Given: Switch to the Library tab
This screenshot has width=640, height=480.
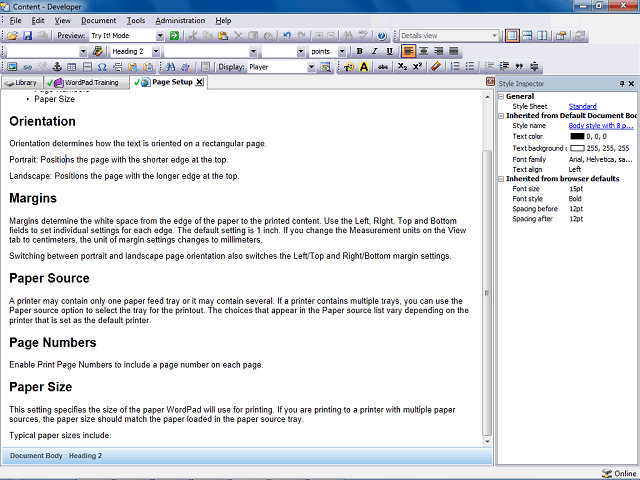Looking at the screenshot, I should 22,83.
